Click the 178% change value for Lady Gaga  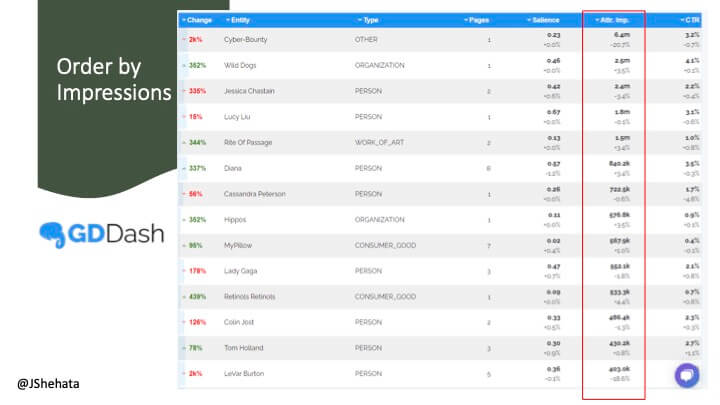coord(197,271)
